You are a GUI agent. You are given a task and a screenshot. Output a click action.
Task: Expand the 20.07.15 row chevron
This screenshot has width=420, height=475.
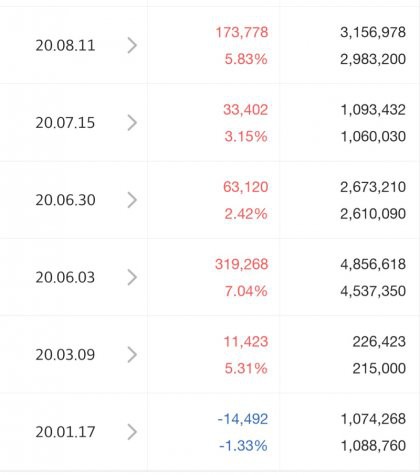point(132,123)
